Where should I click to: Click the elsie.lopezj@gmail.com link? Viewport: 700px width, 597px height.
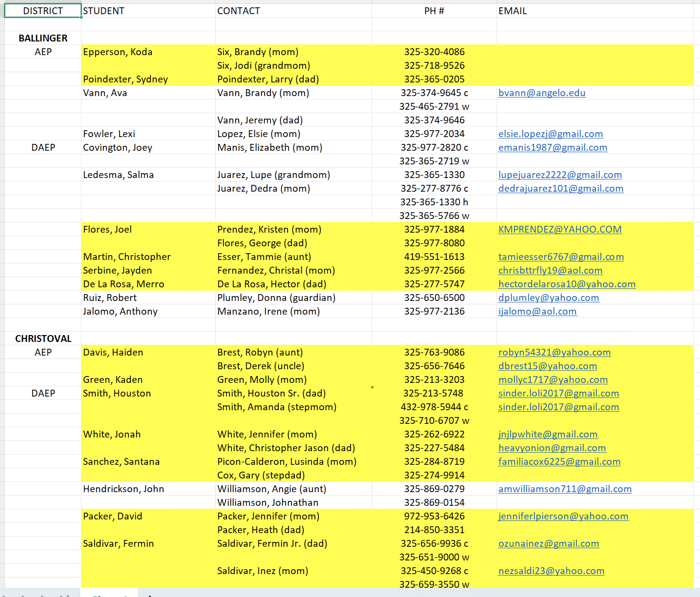(551, 134)
